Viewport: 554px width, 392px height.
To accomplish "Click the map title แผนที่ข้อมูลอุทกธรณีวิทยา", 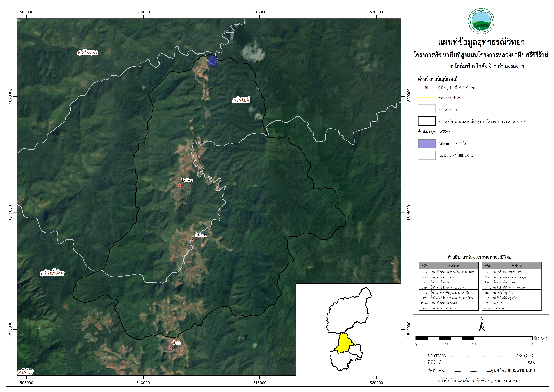I will (x=481, y=42).
